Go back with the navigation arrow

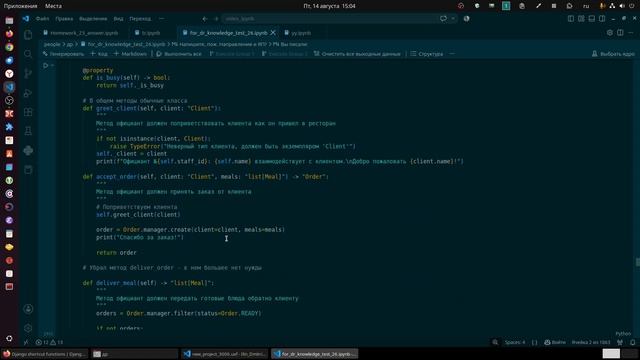pyautogui.click(x=205, y=19)
